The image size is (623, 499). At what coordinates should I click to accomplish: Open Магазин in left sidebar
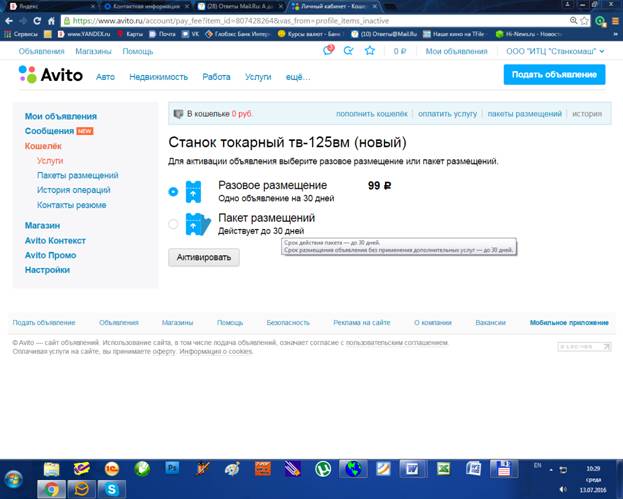click(43, 226)
